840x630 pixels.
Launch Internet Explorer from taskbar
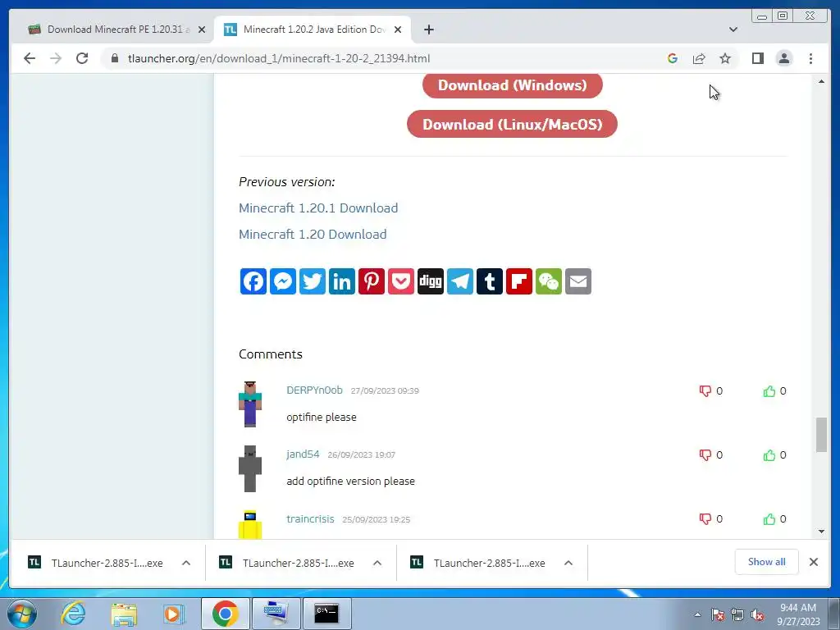[73, 614]
